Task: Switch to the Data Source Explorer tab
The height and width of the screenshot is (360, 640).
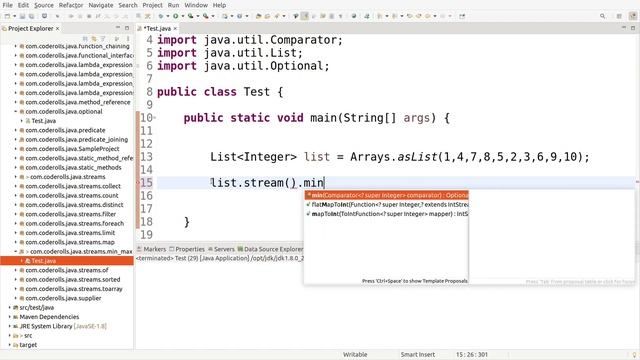Action: (270, 249)
